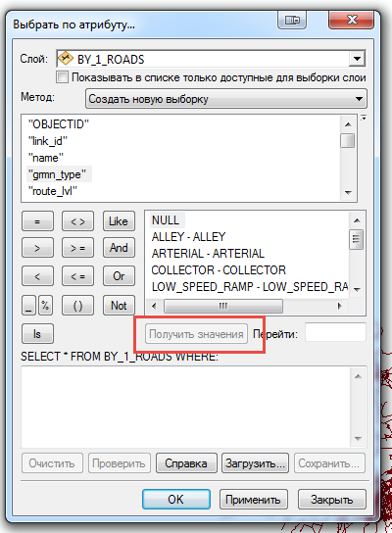
Task: Click the small options arrow beside fields list
Action: coord(364,118)
